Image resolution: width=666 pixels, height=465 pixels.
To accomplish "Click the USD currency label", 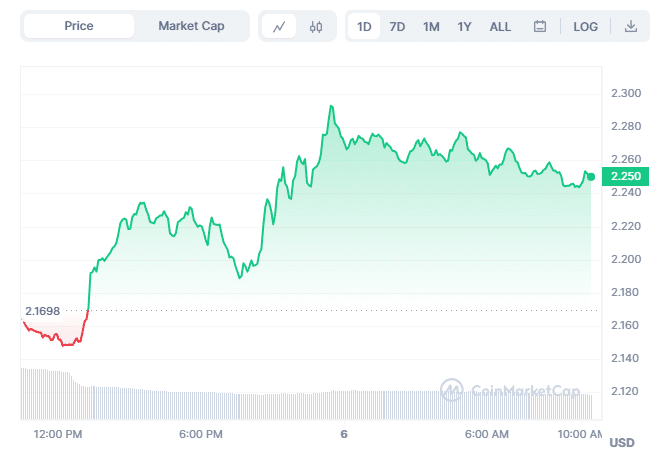I will pyautogui.click(x=622, y=442).
